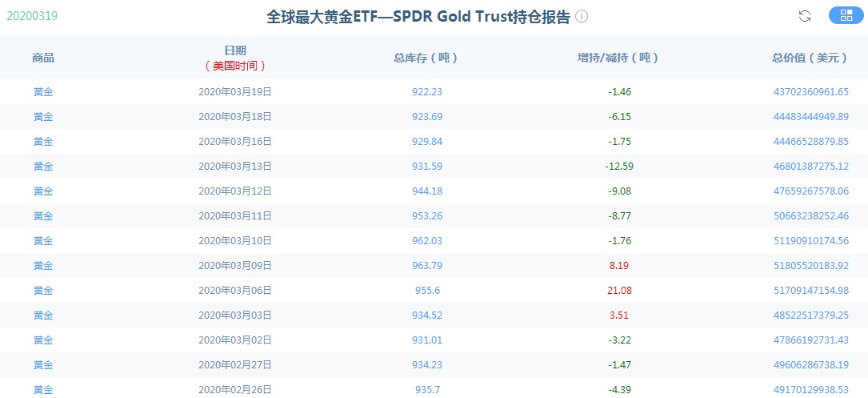868x398 pixels.
Task: Select inventory value 931.59
Action: 427,167
